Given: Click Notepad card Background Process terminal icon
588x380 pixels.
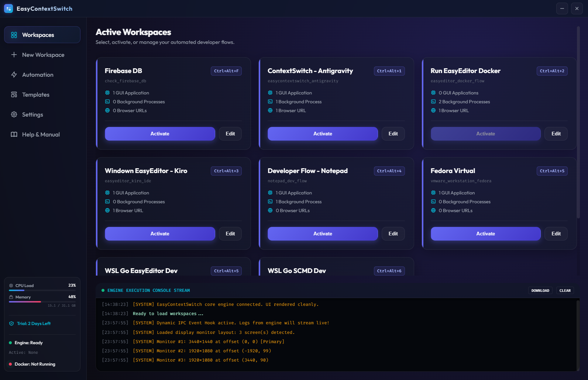Looking at the screenshot, I should tap(270, 201).
